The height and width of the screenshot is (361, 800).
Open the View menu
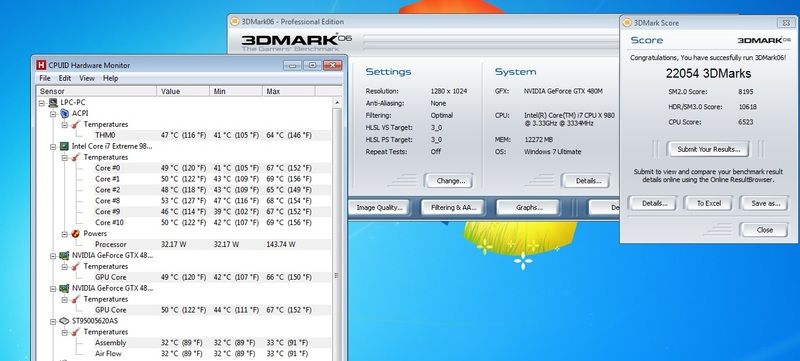[x=87, y=78]
